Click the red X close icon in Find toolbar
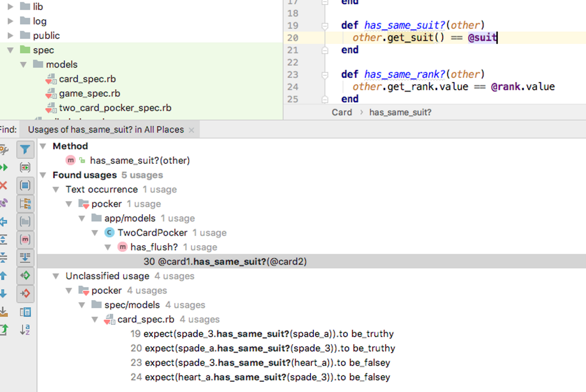This screenshot has height=392, width=586. (4, 186)
